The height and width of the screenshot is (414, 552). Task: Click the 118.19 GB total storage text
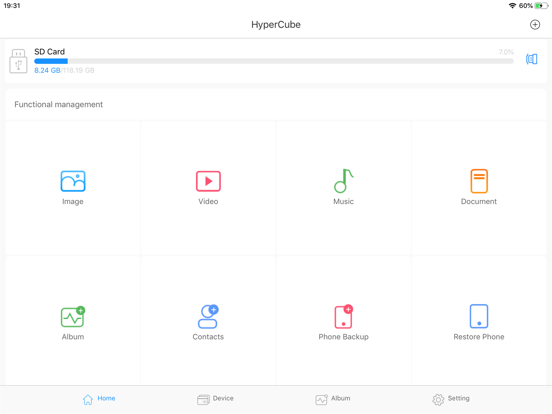click(79, 70)
